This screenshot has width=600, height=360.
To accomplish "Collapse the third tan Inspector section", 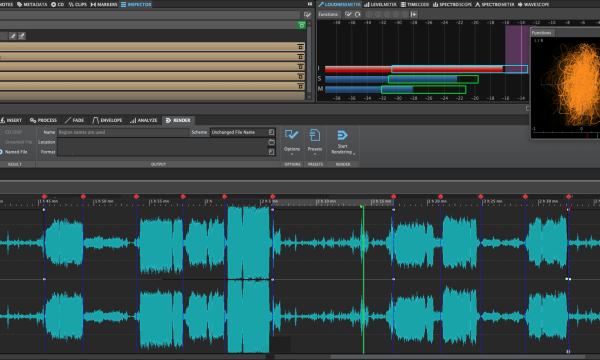I will coord(300,67).
